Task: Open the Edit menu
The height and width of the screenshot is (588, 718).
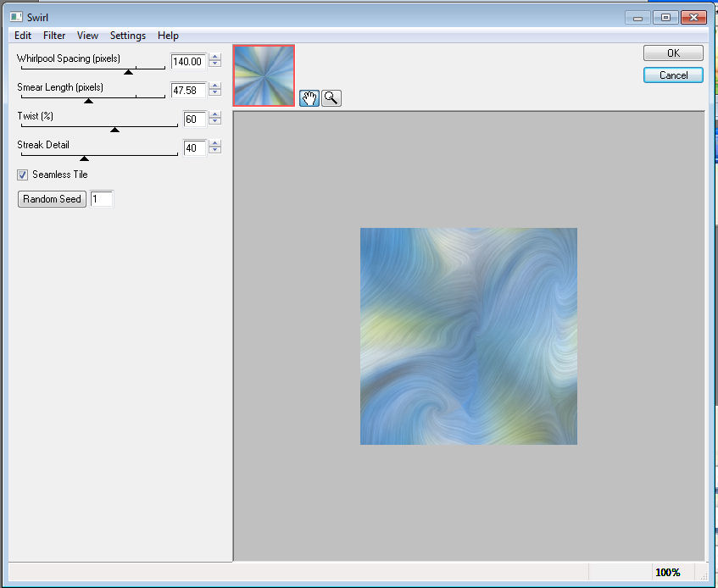Action: [23, 36]
